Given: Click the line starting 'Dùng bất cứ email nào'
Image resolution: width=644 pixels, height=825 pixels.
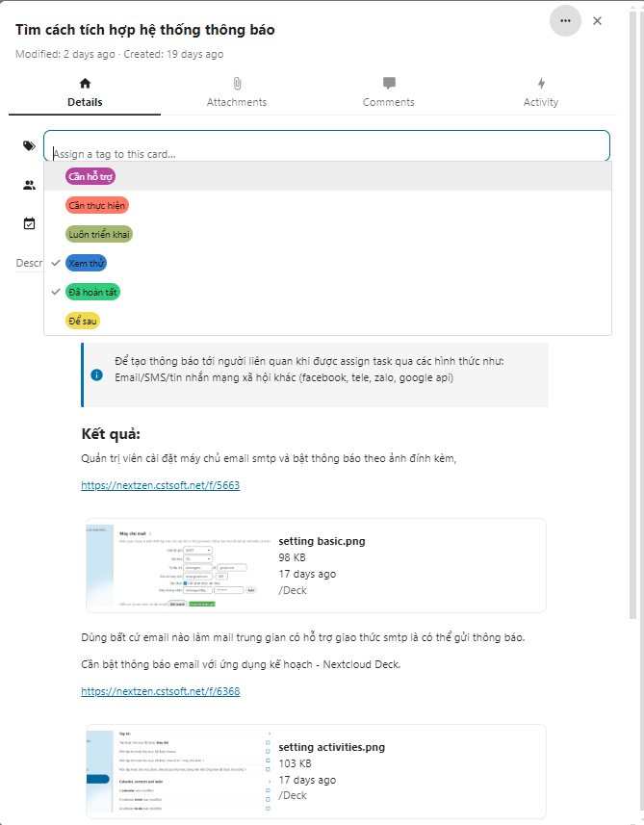Looking at the screenshot, I should [x=303, y=637].
